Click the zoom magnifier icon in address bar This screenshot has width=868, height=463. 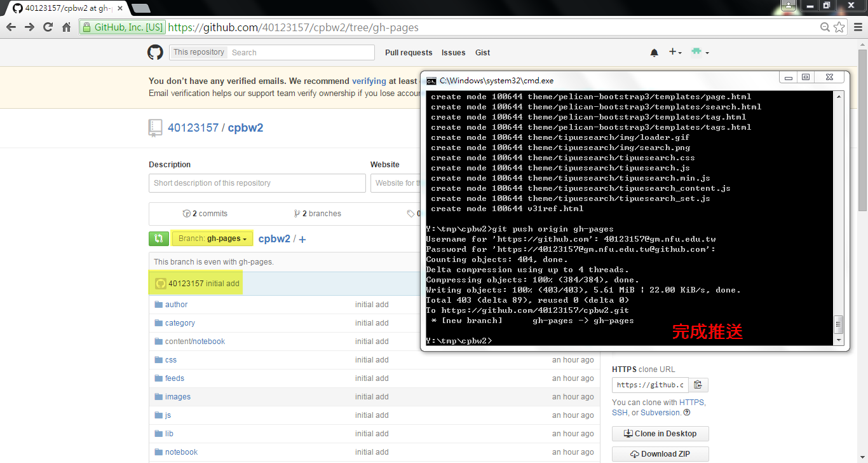point(825,27)
